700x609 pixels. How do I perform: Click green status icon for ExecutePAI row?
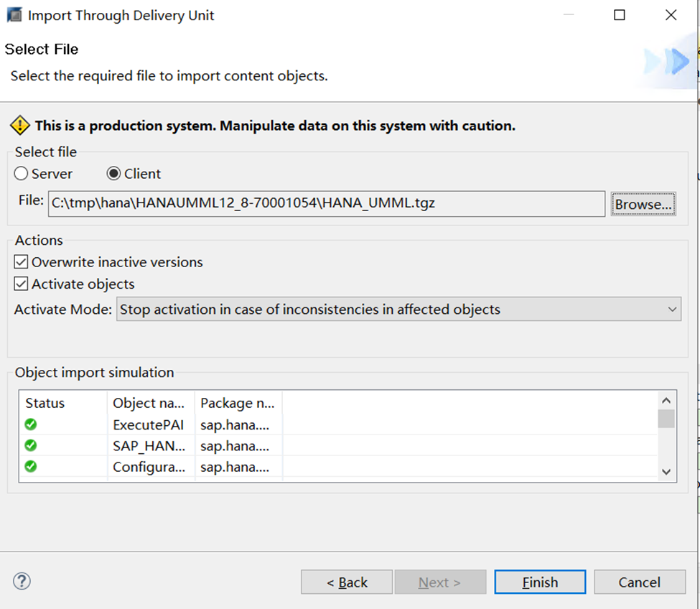[31, 424]
